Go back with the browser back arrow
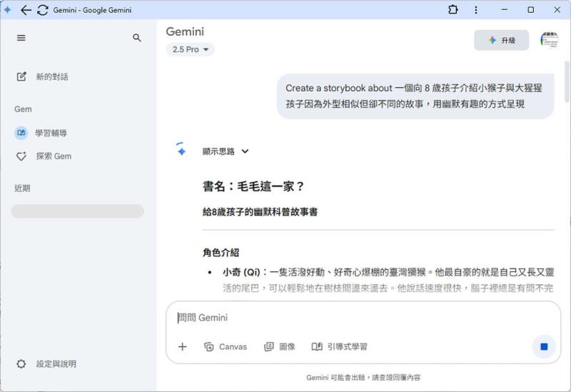571x392 pixels. [x=26, y=10]
